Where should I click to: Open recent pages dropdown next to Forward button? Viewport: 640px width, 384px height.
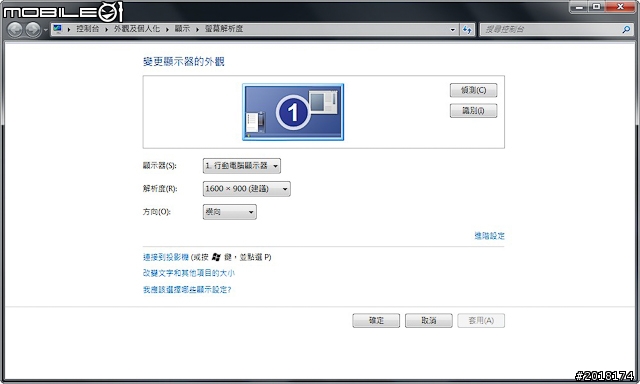45,29
